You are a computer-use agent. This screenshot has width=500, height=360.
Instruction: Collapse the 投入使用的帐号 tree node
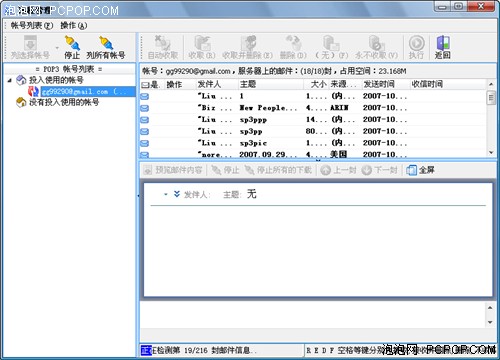(10, 80)
